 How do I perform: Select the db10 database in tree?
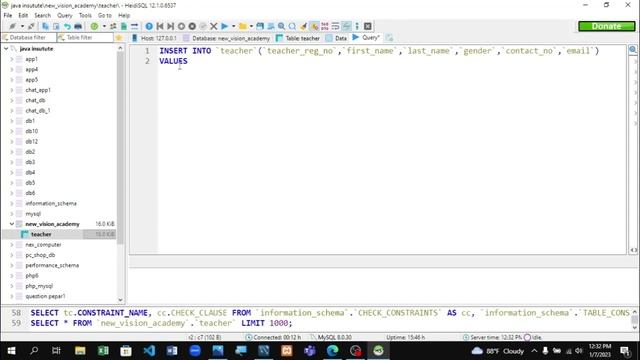pyautogui.click(x=31, y=131)
